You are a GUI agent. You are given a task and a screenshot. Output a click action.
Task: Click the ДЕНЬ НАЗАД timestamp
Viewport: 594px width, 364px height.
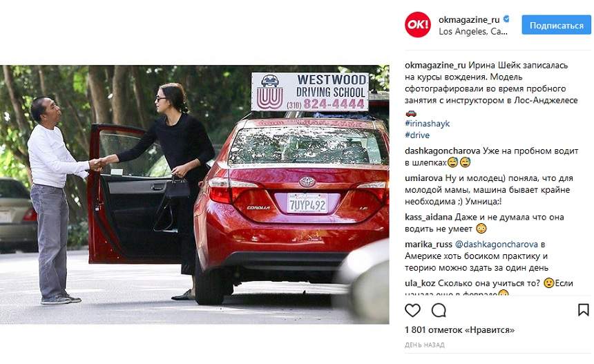pos(425,345)
